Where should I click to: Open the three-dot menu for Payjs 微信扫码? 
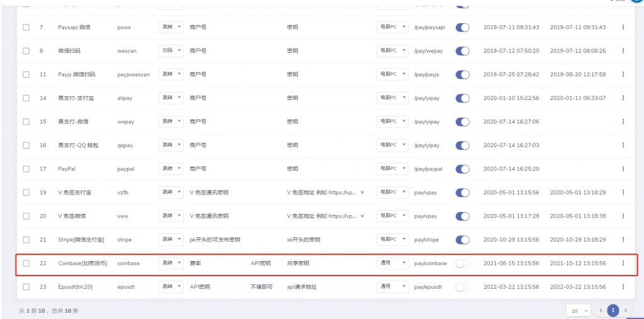pos(623,74)
